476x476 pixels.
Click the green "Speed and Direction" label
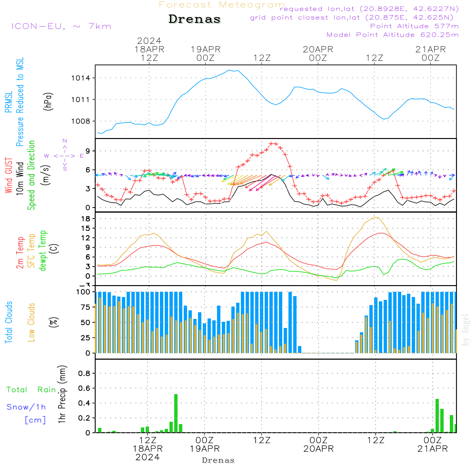pos(31,175)
